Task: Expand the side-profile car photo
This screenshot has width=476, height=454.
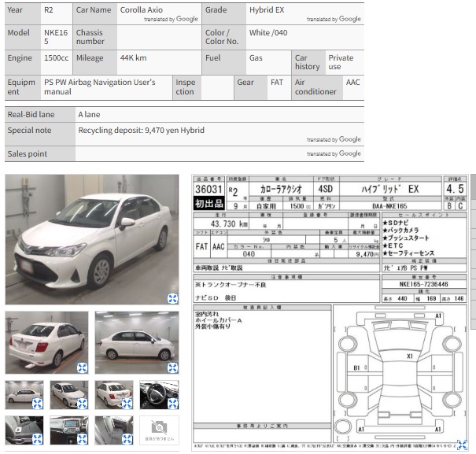Action: click(172, 367)
